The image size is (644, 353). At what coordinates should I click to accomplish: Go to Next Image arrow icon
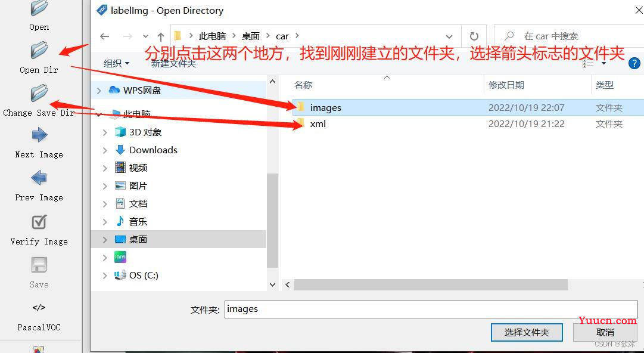tap(39, 135)
